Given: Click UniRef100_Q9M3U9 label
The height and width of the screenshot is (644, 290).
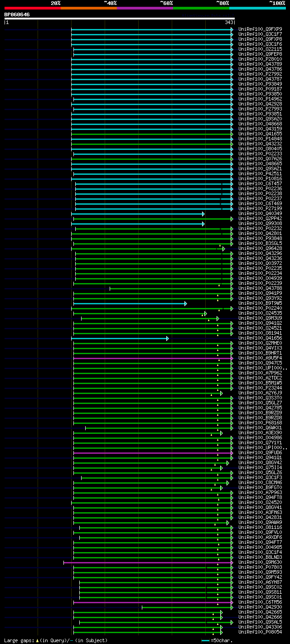Looking at the screenshot, I should (260, 318).
